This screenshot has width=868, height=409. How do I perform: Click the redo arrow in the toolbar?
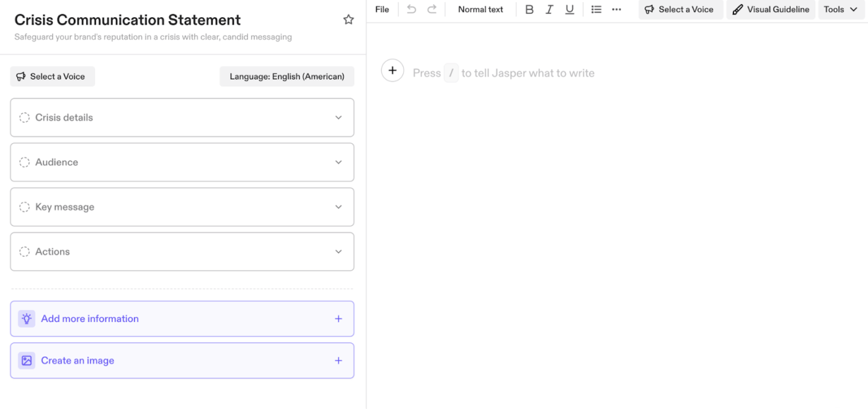click(432, 9)
